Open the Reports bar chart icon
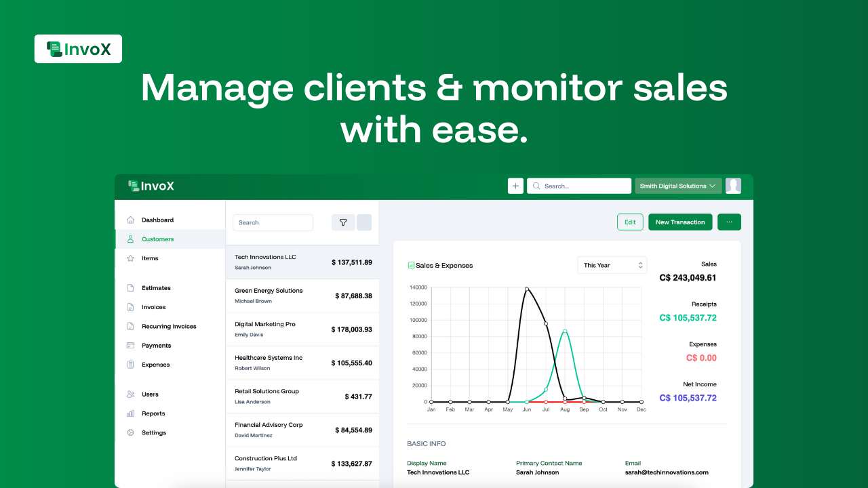 (x=130, y=413)
